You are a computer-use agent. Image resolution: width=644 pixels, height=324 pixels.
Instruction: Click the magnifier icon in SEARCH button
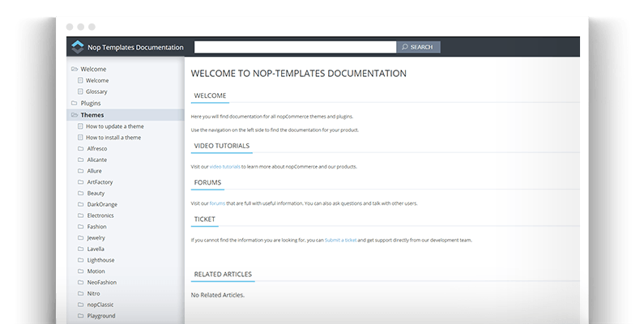[x=405, y=47]
